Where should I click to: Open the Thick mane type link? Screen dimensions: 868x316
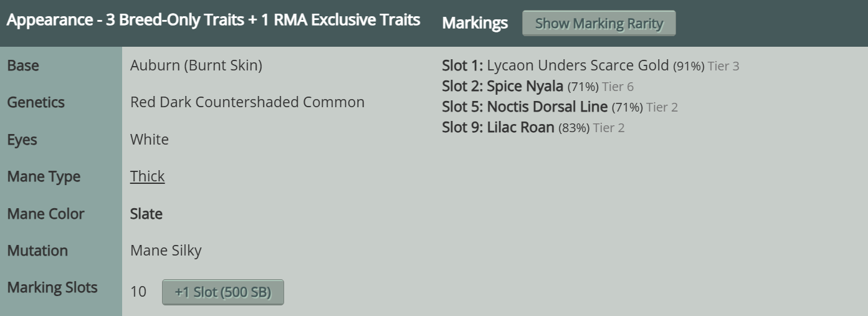tap(147, 176)
